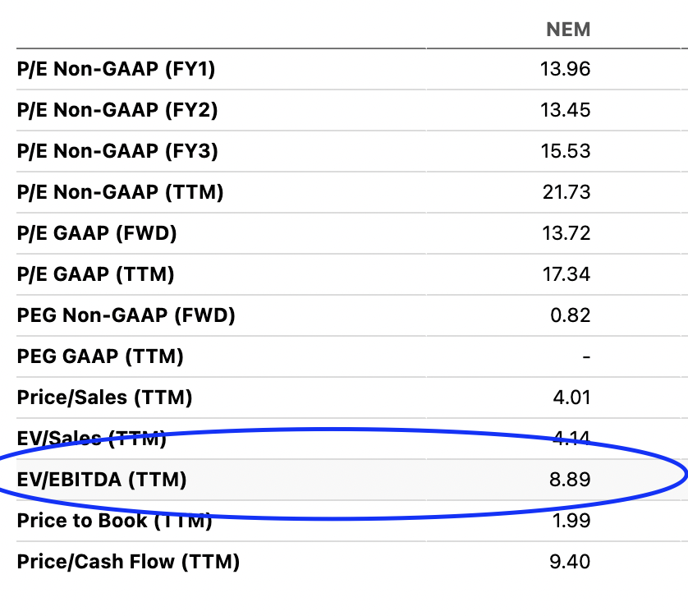Image resolution: width=688 pixels, height=616 pixels.
Task: Select the 13.45 value in NEM column
Action: (566, 110)
